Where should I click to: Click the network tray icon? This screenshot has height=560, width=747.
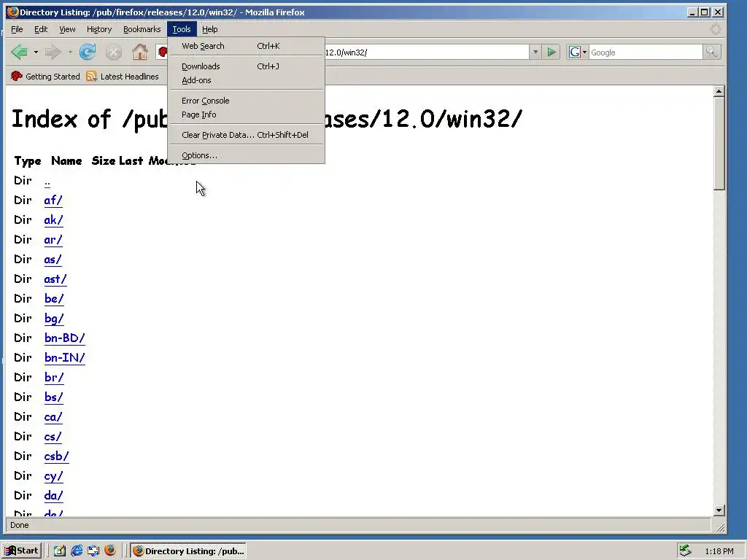click(x=685, y=551)
